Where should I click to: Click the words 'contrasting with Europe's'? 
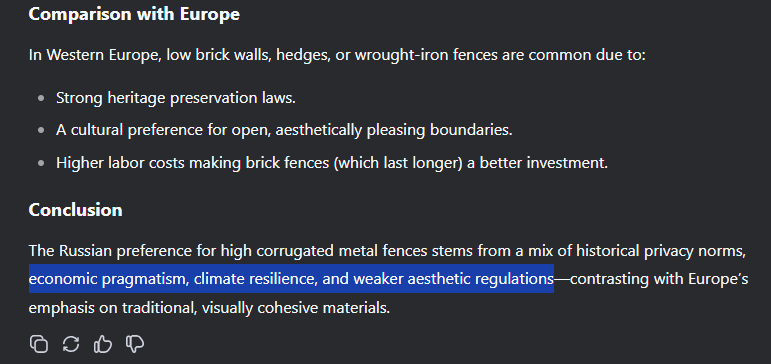(x=659, y=279)
